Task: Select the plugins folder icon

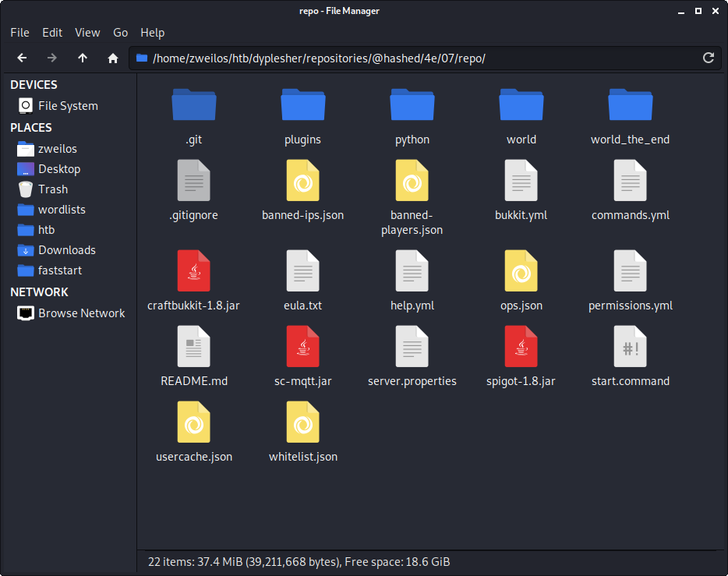Action: [x=303, y=104]
